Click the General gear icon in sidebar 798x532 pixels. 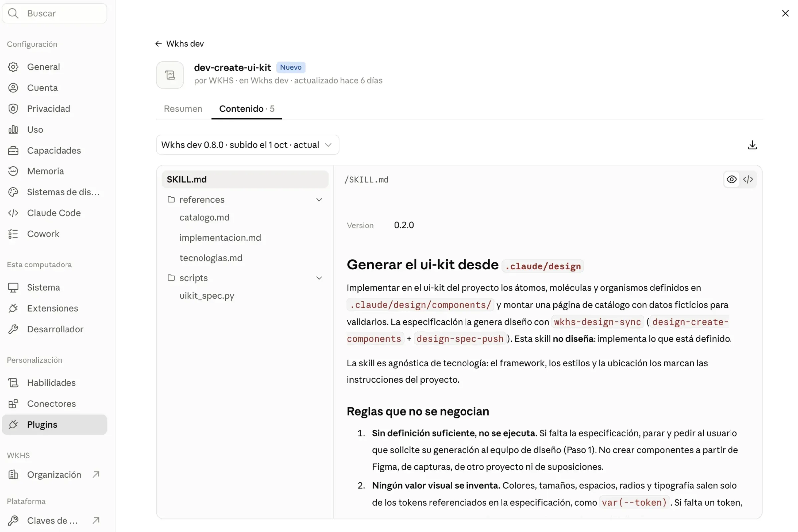pyautogui.click(x=13, y=67)
